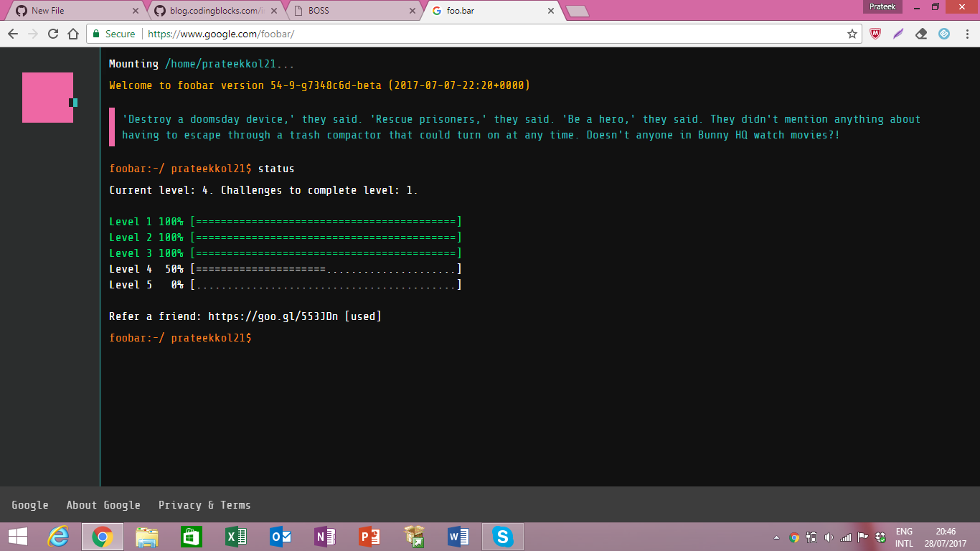Click the browser forward arrow

[32, 34]
